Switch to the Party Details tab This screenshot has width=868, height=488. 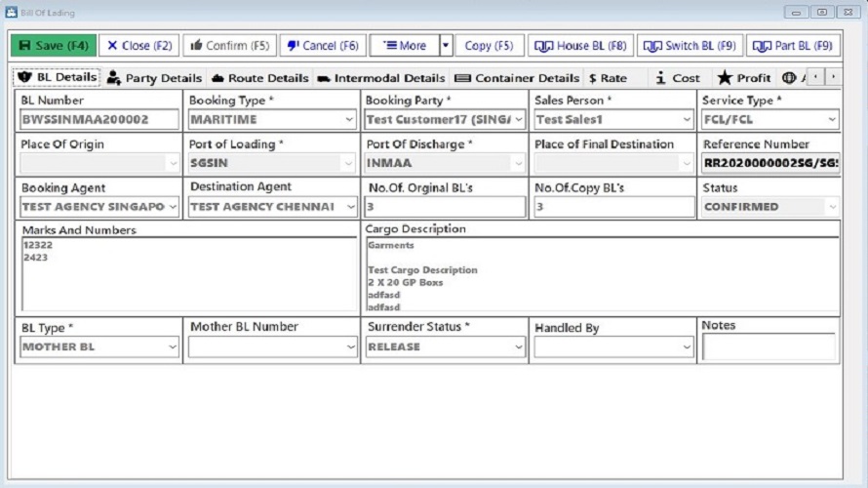tap(154, 78)
